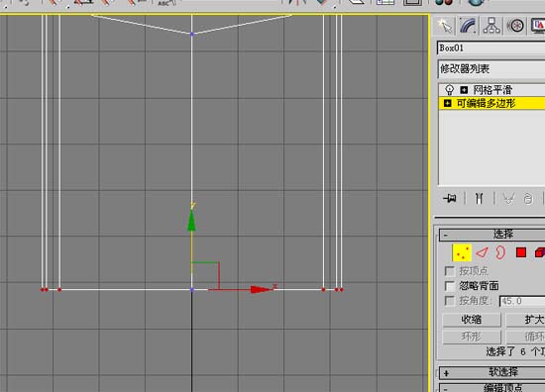Select Polygon sub-object level icon
The image size is (545, 392).
[x=520, y=252]
